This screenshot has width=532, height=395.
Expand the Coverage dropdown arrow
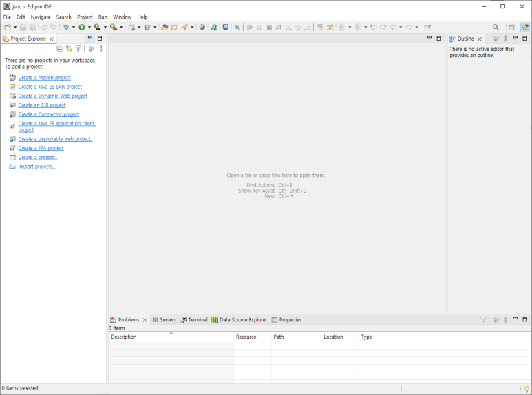click(x=105, y=27)
